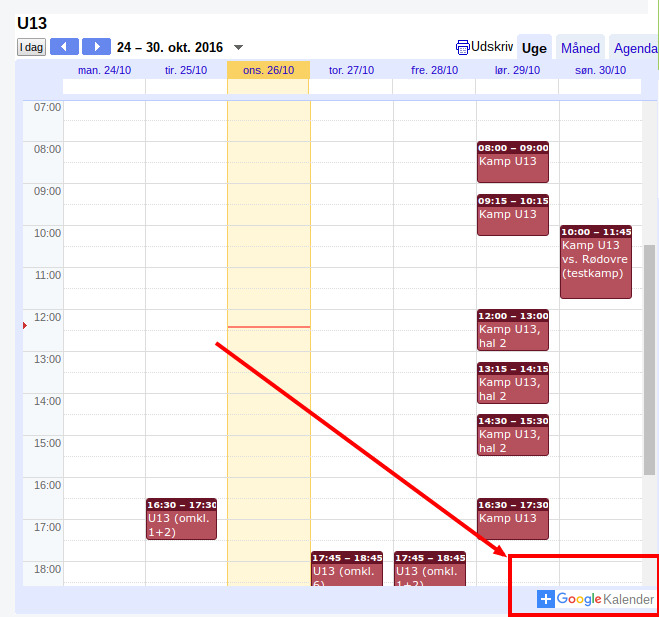The width and height of the screenshot is (659, 617).
Task: Open the tir. 25/10 day header
Action: tap(186, 70)
